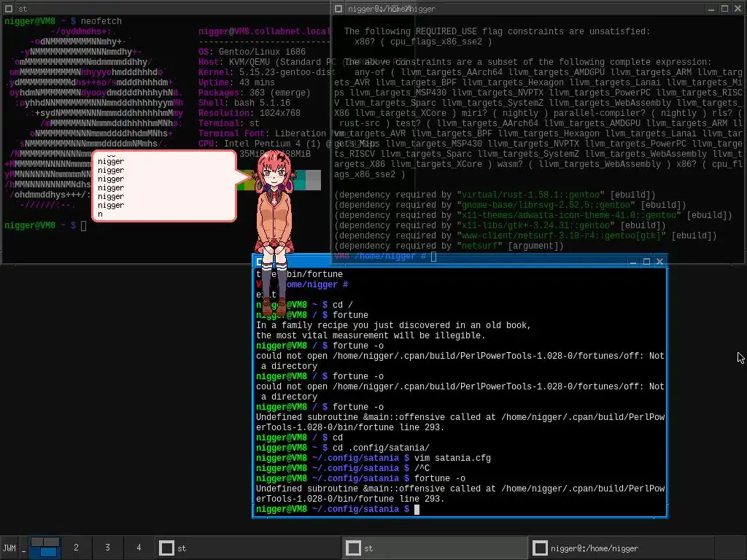
Task: Open window menu icon of emerge output window
Action: (338, 9)
